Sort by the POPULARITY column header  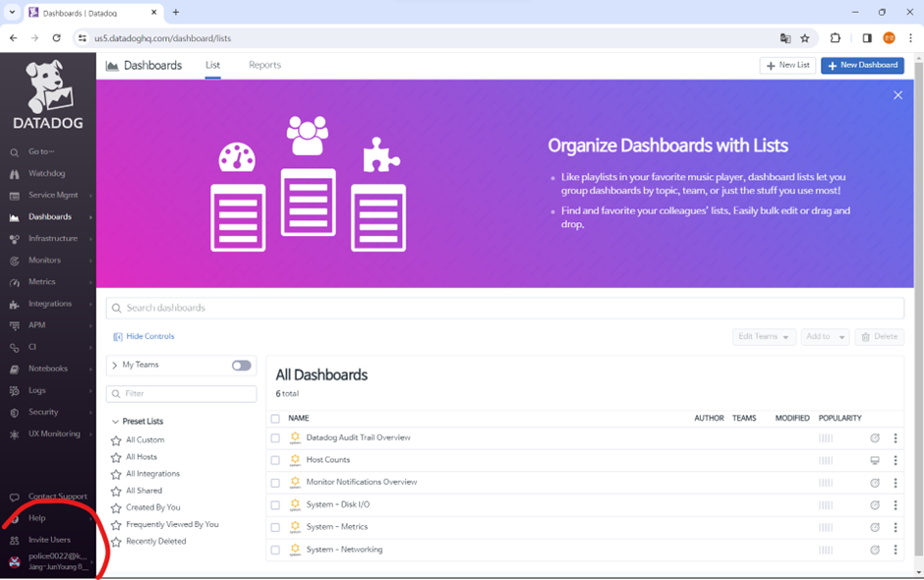(839, 419)
